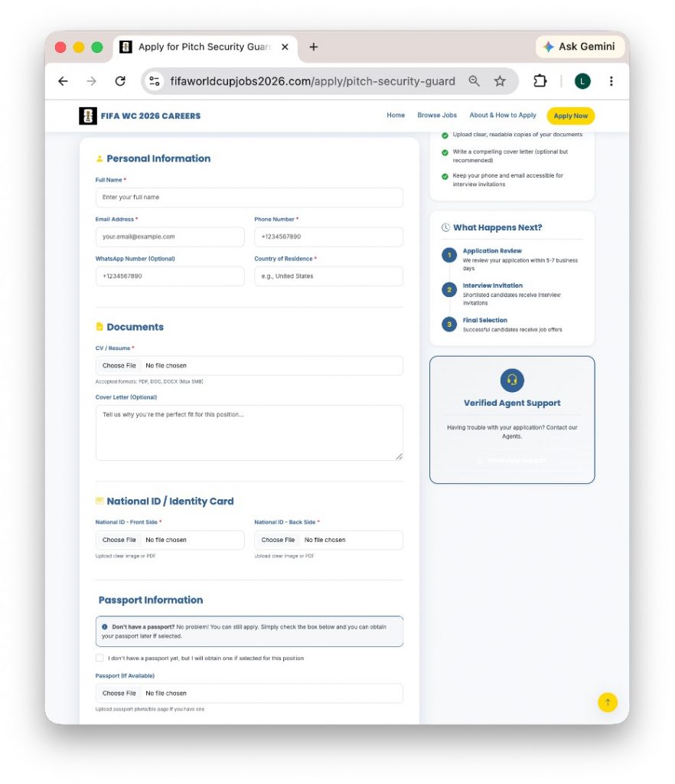Click the headset Verified Agent Support icon
The height and width of the screenshot is (784, 675).
(x=512, y=381)
